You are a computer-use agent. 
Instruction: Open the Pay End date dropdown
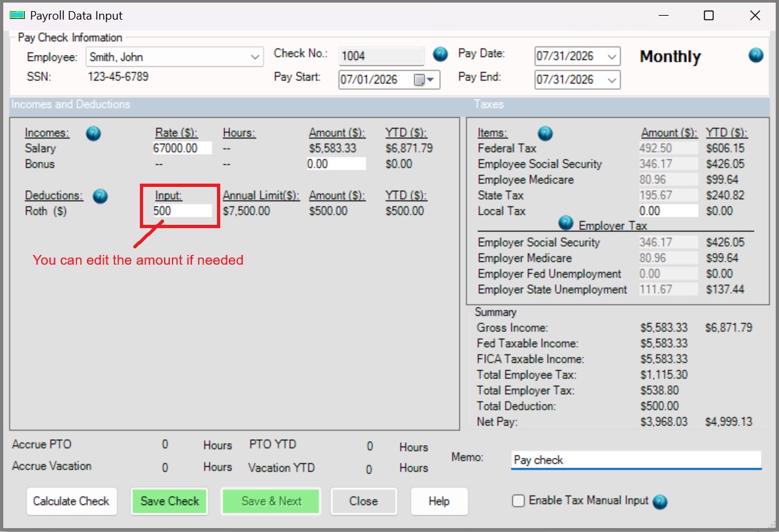pyautogui.click(x=577, y=80)
